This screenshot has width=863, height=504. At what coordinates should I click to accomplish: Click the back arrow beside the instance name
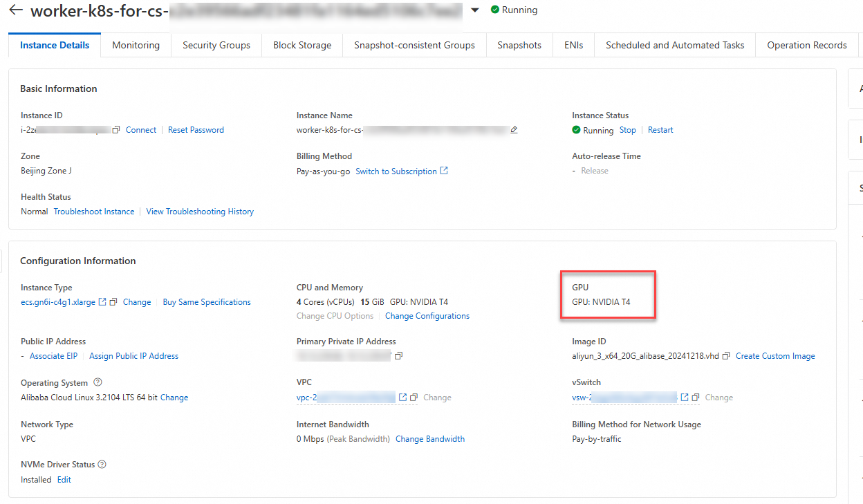(x=16, y=10)
